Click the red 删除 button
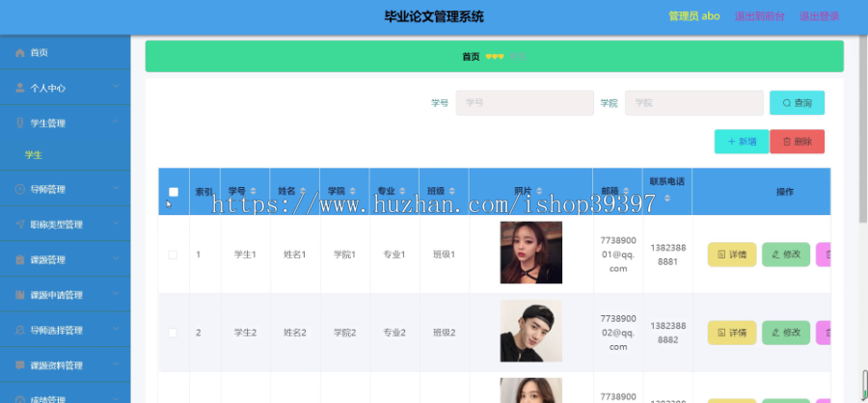 coord(797,142)
